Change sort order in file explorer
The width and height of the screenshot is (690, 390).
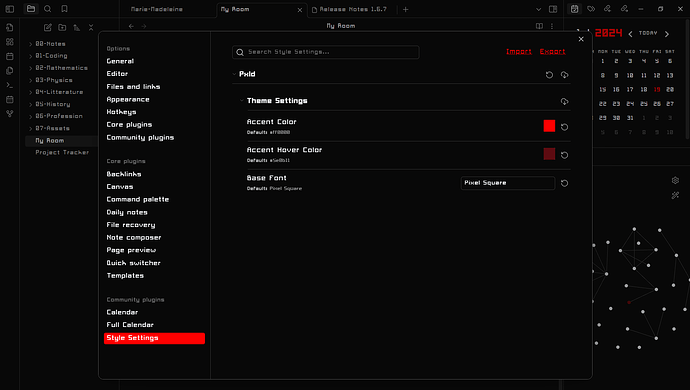click(x=77, y=27)
